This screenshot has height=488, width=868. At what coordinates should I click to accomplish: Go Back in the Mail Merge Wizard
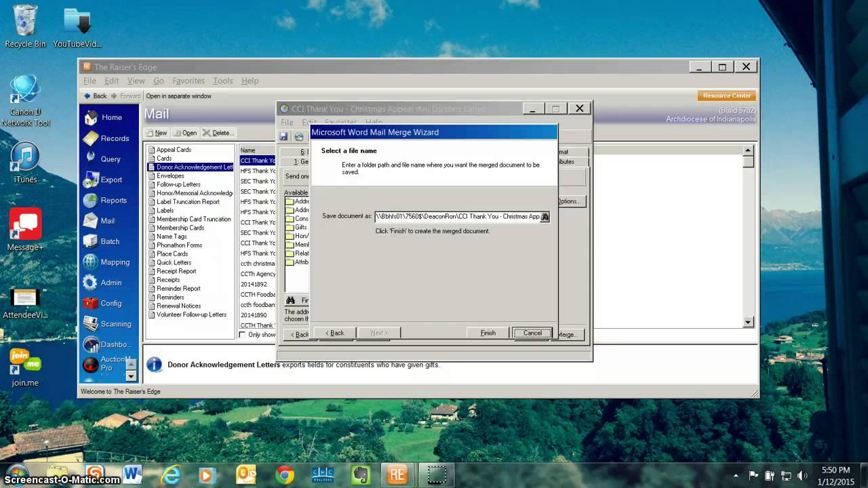pyautogui.click(x=335, y=333)
